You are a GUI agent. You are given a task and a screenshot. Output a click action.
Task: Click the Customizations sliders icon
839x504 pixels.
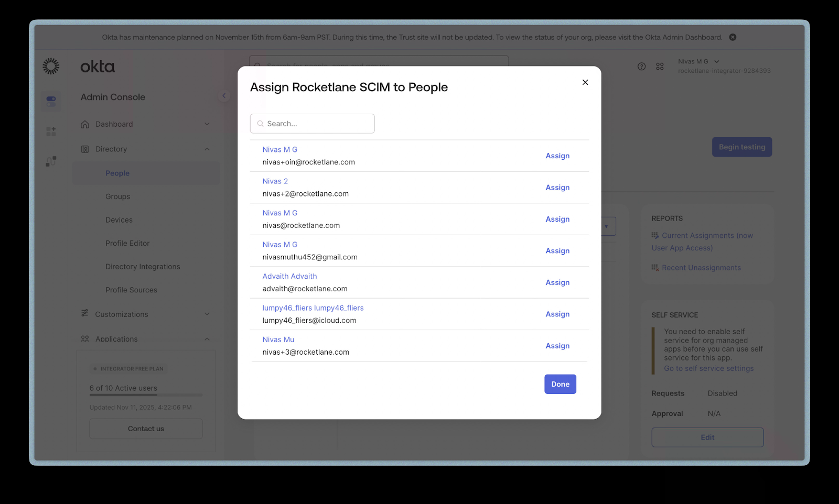coord(85,313)
